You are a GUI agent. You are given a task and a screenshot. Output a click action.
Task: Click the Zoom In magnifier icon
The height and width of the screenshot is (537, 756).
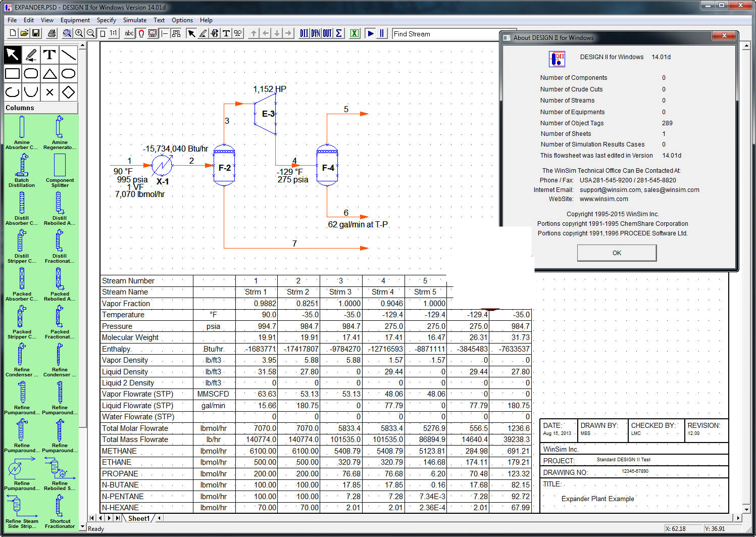click(x=79, y=33)
